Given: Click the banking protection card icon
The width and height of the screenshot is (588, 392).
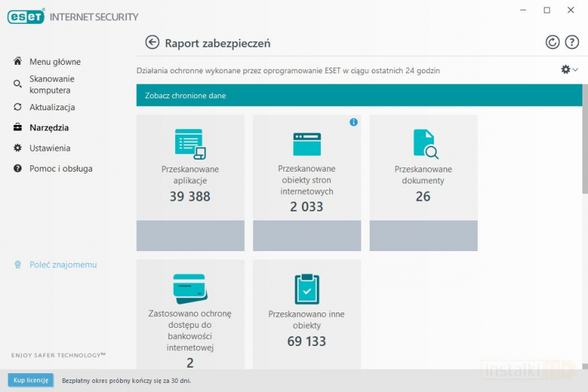Looking at the screenshot, I should [x=190, y=288].
